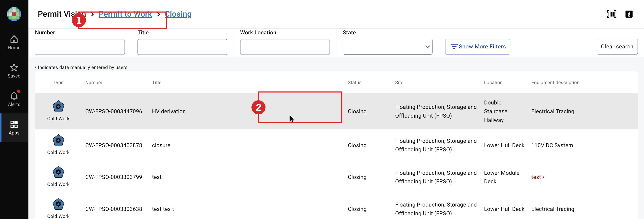644x219 pixels.
Task: Open the Closing breadcrumb link
Action: click(178, 14)
